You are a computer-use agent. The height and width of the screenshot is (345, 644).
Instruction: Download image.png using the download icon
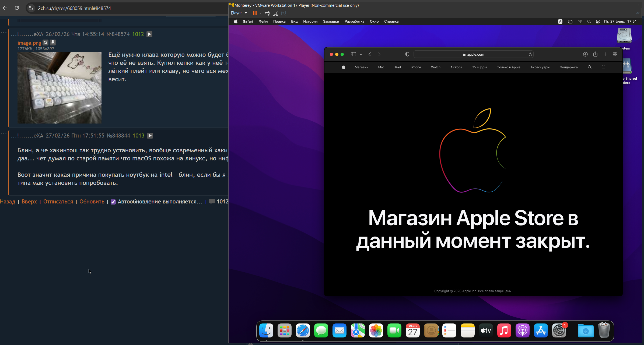tap(53, 43)
